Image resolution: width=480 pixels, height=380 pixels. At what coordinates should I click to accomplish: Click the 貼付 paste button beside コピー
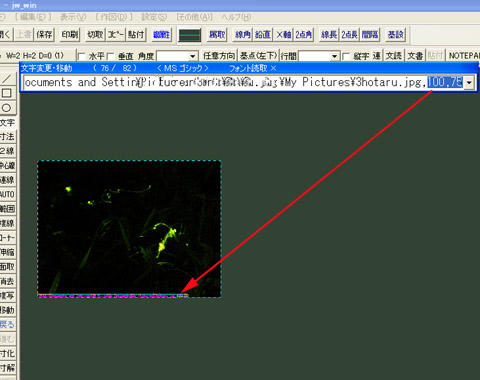pyautogui.click(x=136, y=34)
